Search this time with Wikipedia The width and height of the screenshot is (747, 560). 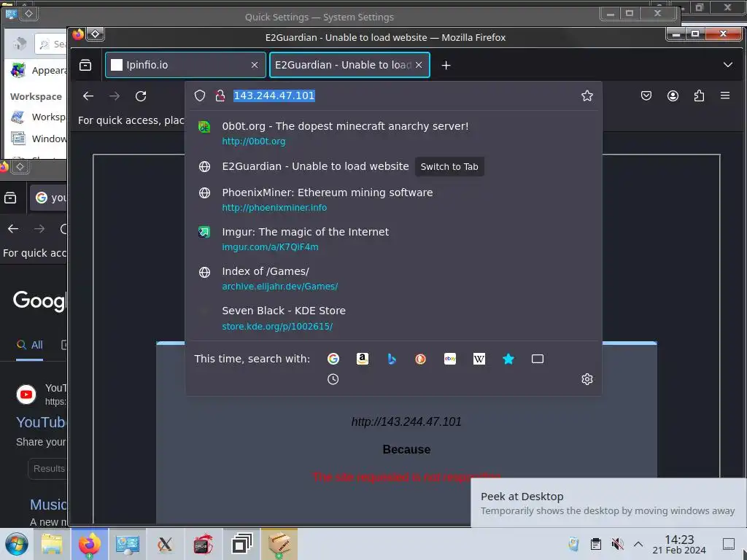click(479, 359)
